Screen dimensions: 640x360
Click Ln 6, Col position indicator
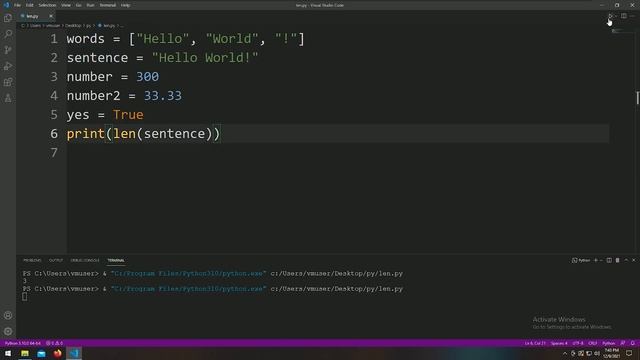tap(535, 343)
